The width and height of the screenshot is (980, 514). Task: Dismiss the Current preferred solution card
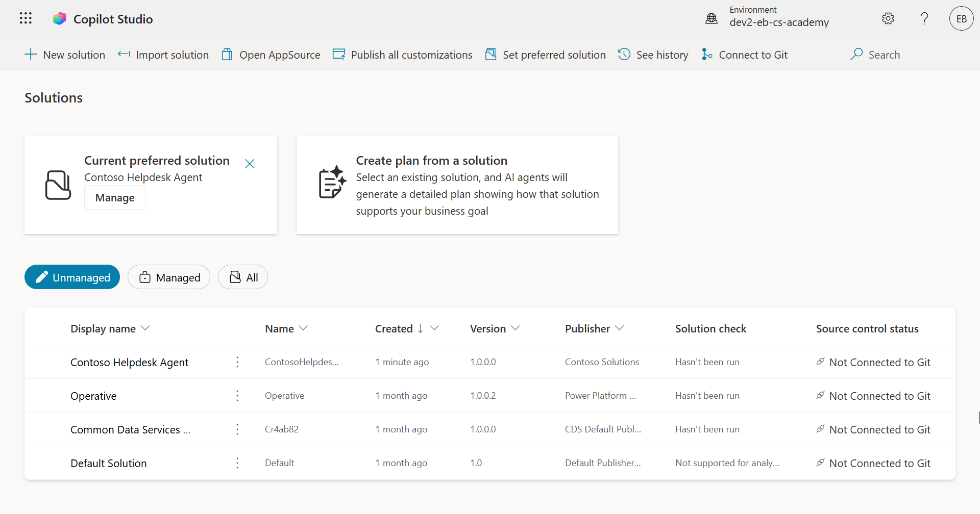click(x=250, y=164)
